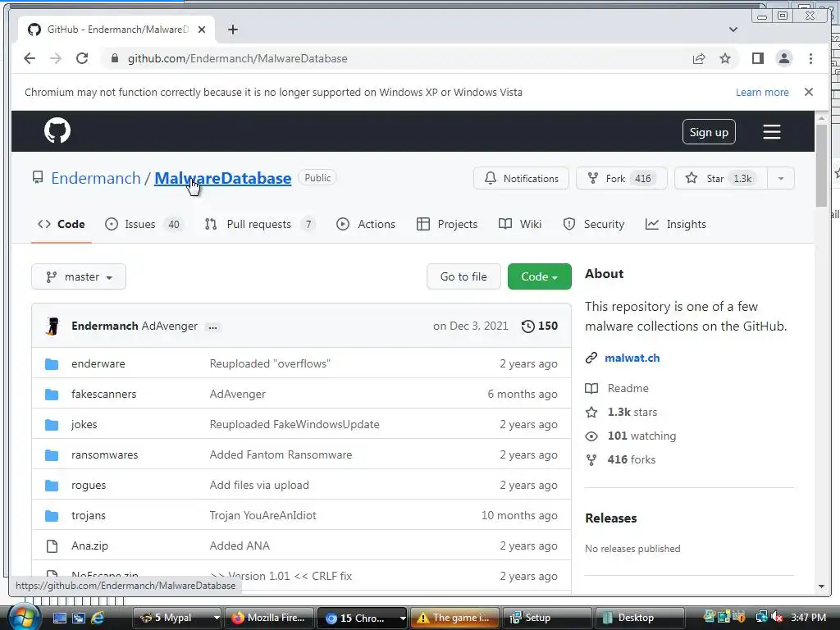840x630 pixels.
Task: Open the Readme link in About
Action: (x=628, y=388)
